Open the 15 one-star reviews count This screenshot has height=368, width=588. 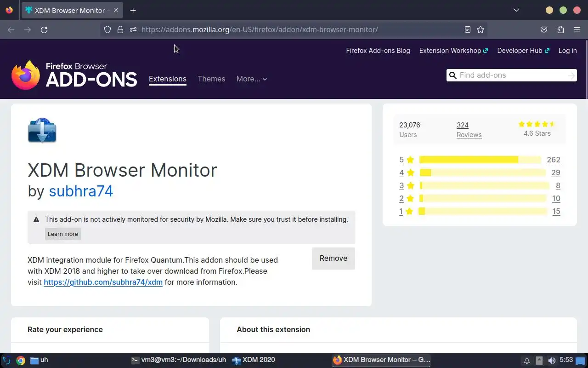click(x=556, y=211)
